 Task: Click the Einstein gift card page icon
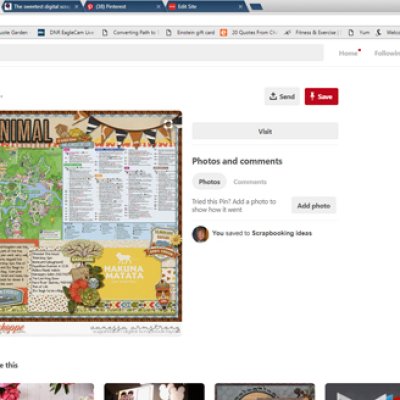[x=169, y=33]
